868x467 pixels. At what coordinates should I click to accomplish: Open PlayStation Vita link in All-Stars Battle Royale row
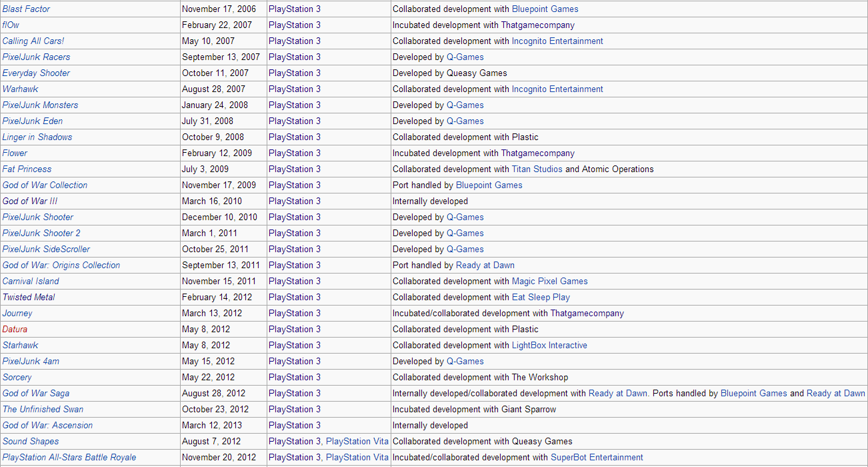coord(357,457)
